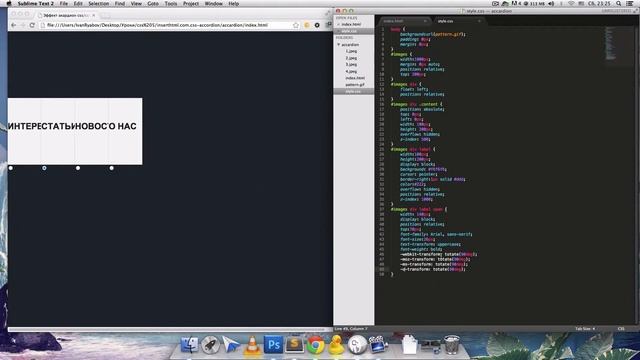Select the first radio button under the accordion

(11, 168)
